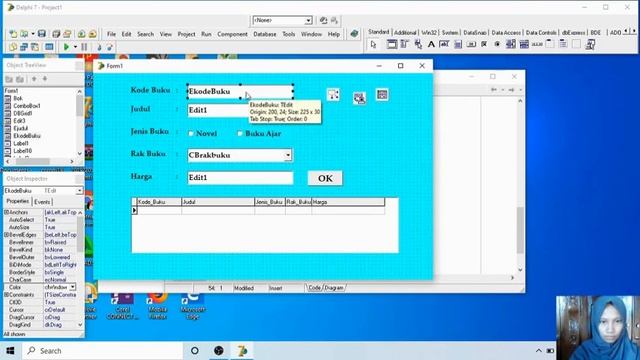Image resolution: width=640 pixels, height=360 pixels.
Task: Open Windows Start menu
Action: [10, 351]
